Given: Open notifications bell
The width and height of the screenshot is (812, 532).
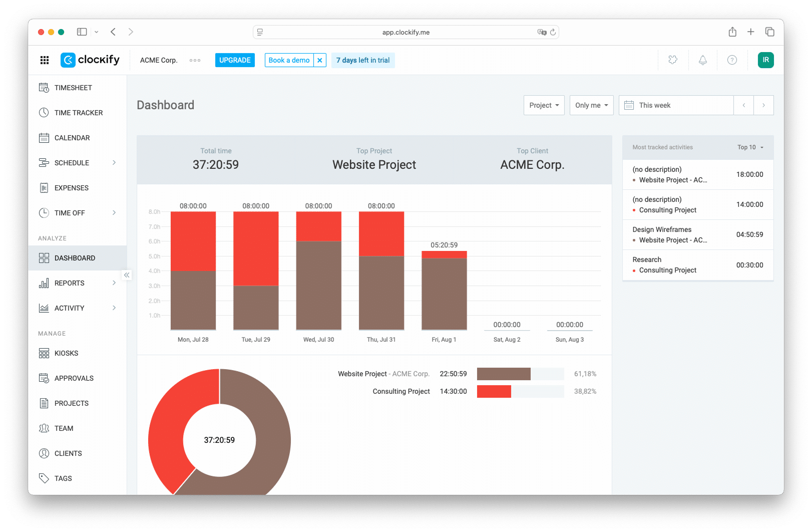Looking at the screenshot, I should point(703,60).
